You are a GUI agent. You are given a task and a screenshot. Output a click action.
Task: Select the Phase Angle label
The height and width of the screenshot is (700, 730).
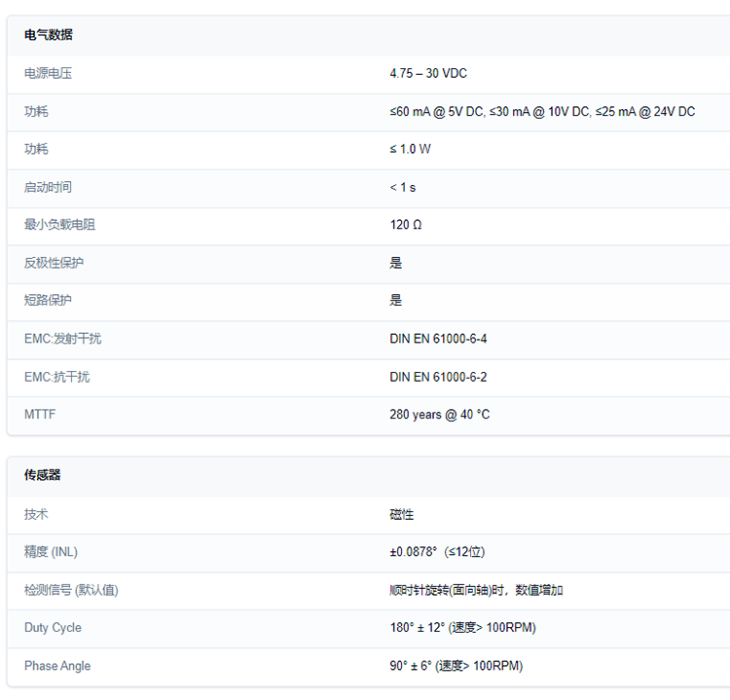click(57, 666)
